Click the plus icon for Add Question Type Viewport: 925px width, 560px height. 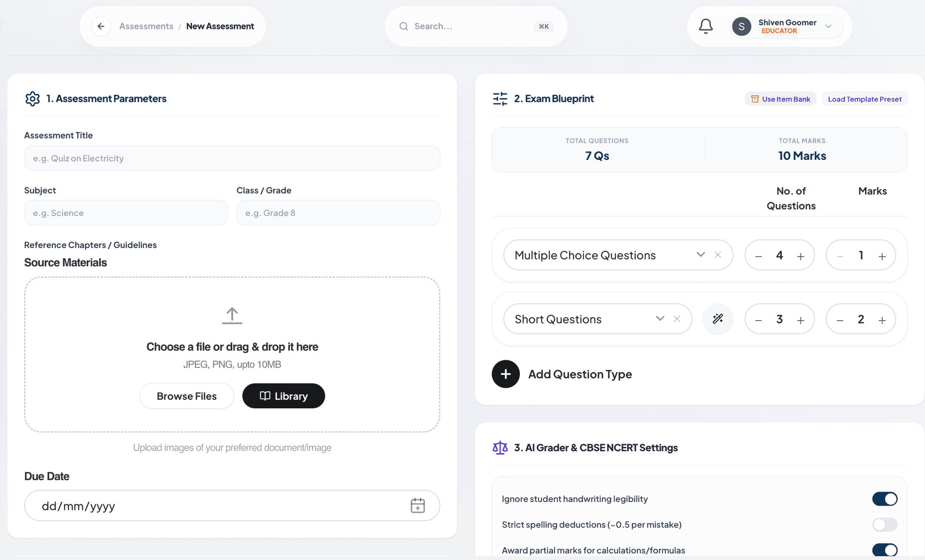pyautogui.click(x=506, y=374)
